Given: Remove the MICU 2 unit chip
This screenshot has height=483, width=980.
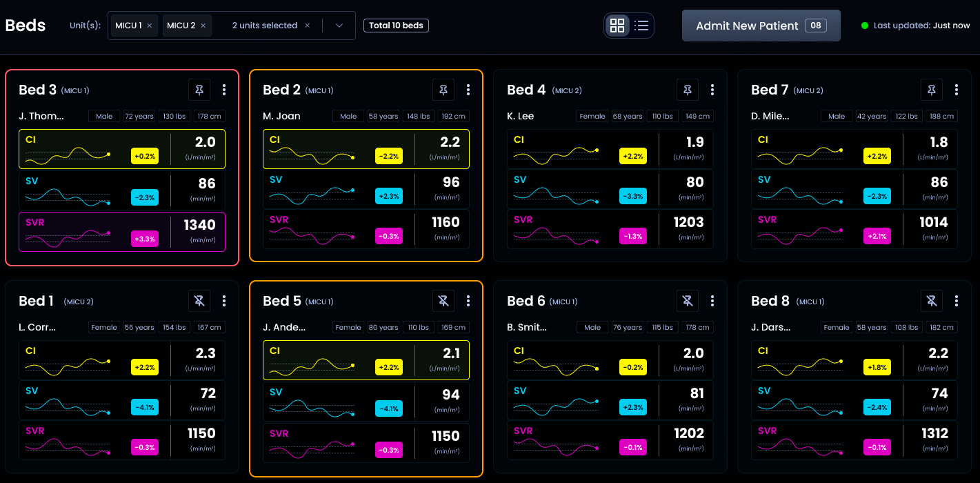Looking at the screenshot, I should [x=203, y=26].
